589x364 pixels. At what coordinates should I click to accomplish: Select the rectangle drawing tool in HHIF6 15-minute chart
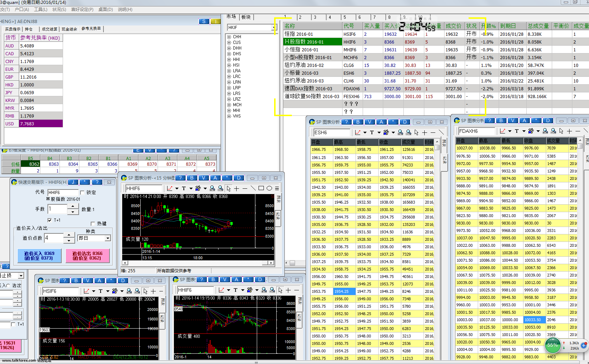[261, 188]
